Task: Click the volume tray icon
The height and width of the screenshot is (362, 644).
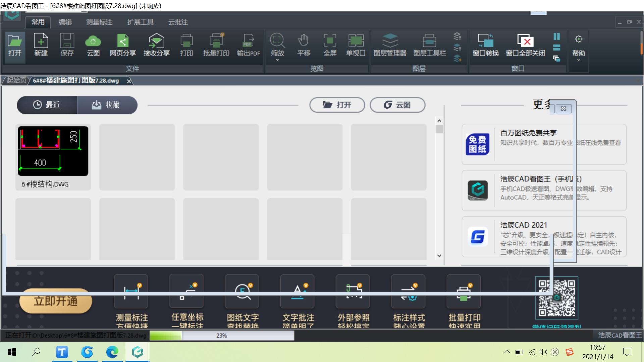Action: [543, 352]
